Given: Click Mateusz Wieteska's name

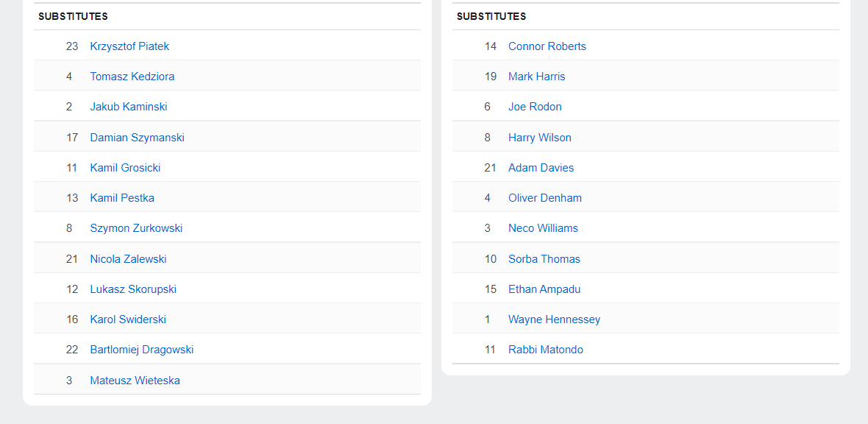Looking at the screenshot, I should [x=135, y=381].
